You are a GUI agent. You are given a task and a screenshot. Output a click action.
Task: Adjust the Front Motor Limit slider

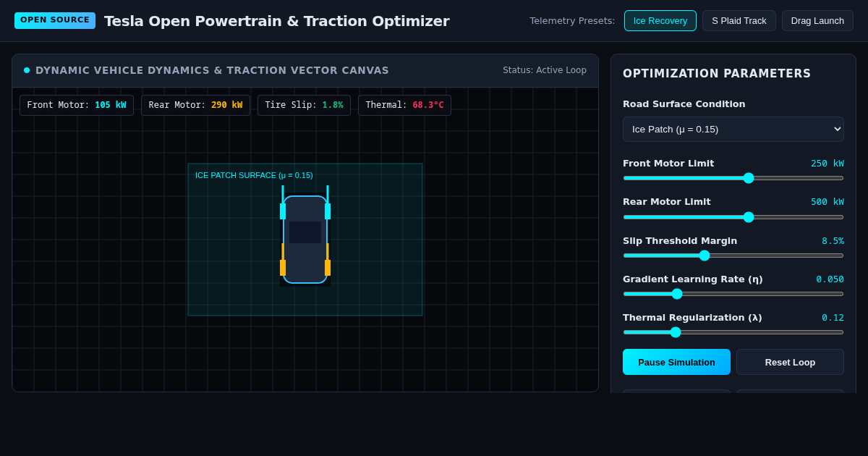coord(733,178)
